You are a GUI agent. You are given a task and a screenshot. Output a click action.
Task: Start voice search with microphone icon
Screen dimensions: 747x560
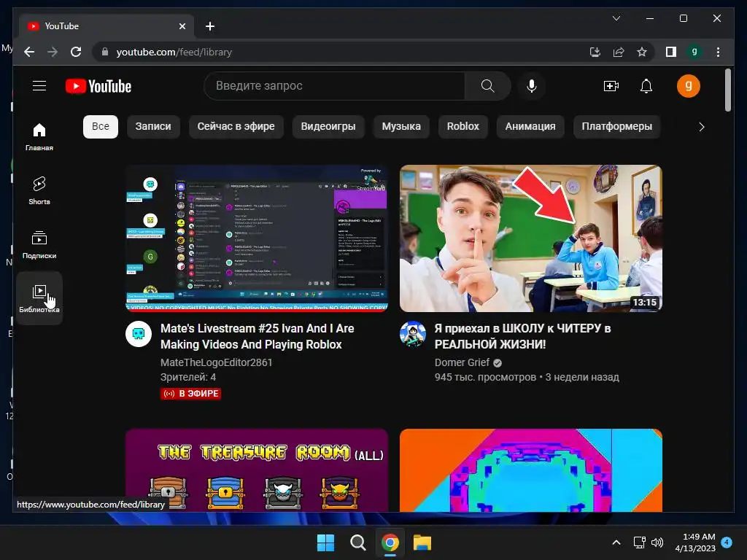click(x=532, y=86)
